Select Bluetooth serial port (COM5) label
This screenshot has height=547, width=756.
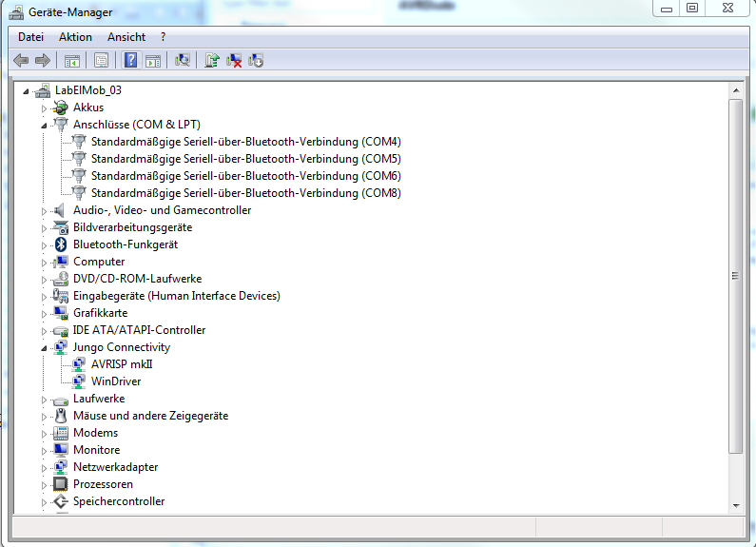point(246,159)
